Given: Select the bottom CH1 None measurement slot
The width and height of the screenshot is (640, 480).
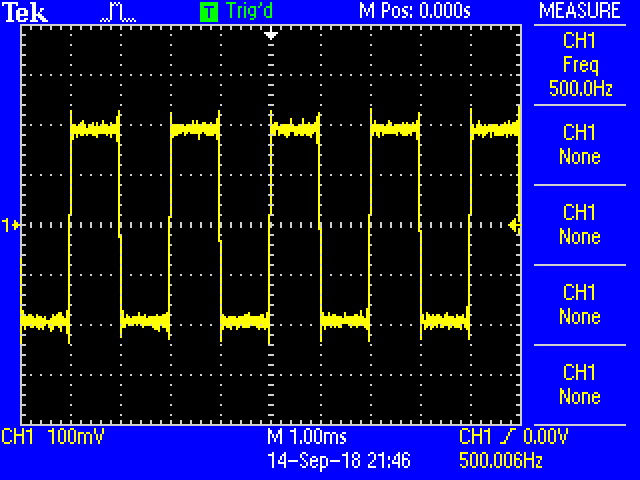Looking at the screenshot, I should tap(580, 385).
